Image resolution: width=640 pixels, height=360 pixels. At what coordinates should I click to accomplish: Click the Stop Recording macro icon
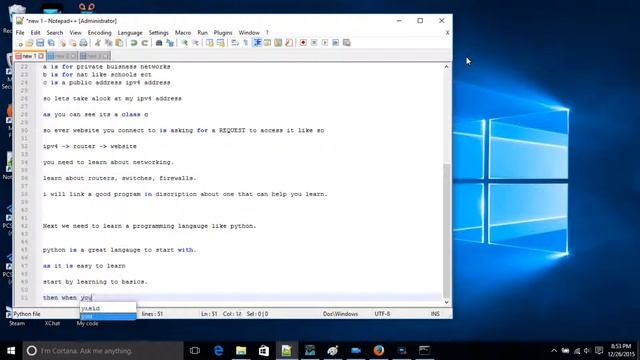pyautogui.click(x=314, y=43)
